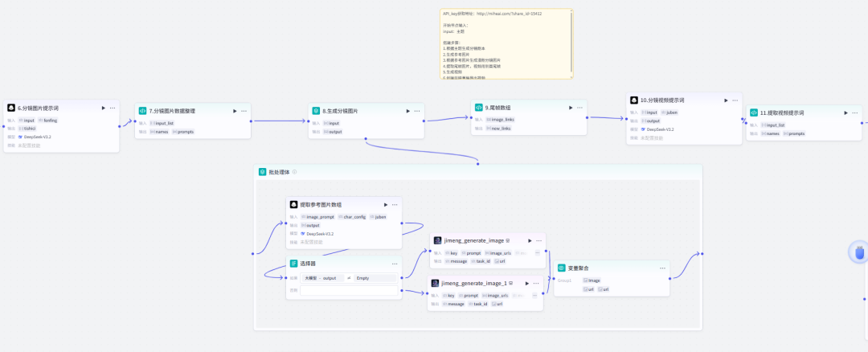Click the fenfing input tag in node 6
The height and width of the screenshot is (352, 868).
(47, 120)
